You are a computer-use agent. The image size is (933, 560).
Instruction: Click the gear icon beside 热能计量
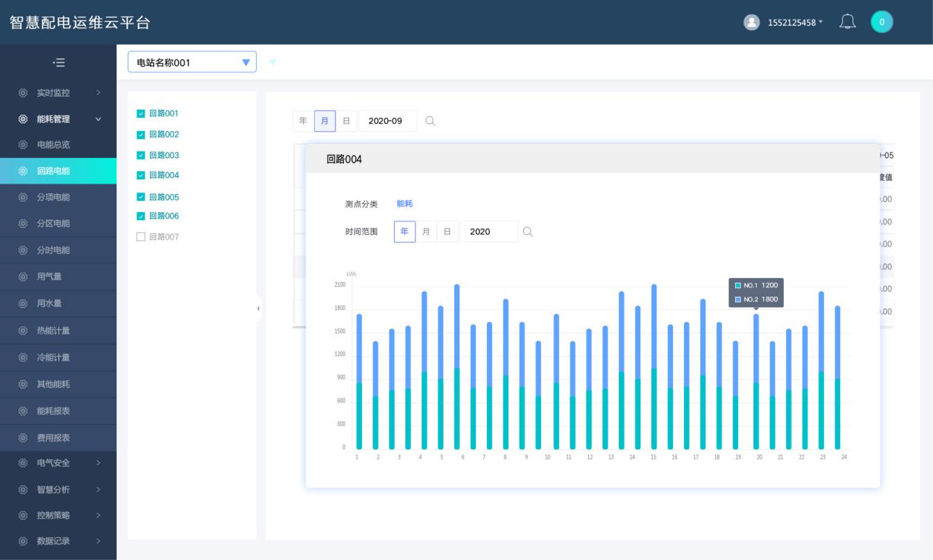click(23, 331)
